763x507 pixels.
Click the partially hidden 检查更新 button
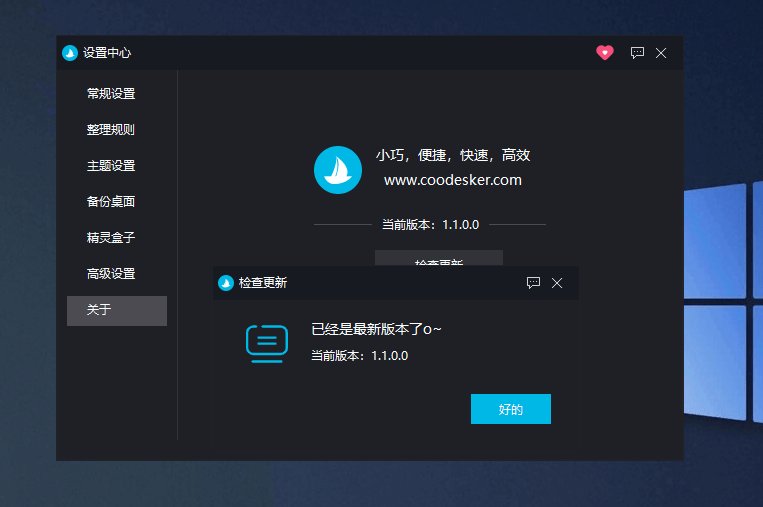438,258
